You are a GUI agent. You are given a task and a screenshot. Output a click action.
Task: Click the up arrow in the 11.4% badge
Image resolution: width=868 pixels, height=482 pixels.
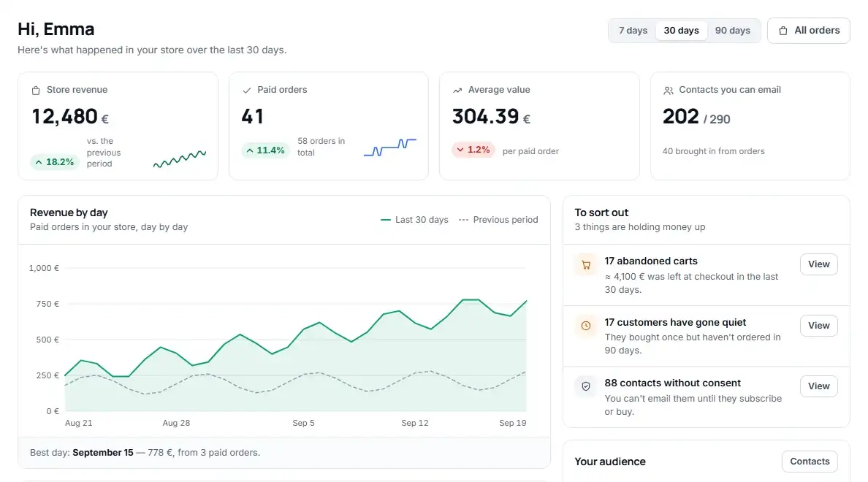pyautogui.click(x=250, y=150)
